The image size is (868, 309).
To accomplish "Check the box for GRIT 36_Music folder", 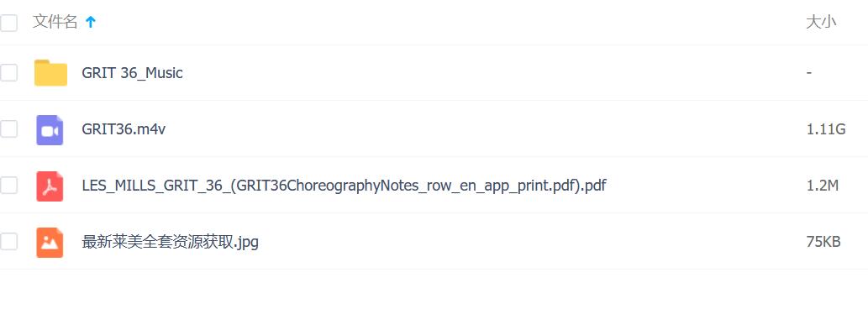I will [x=8, y=72].
